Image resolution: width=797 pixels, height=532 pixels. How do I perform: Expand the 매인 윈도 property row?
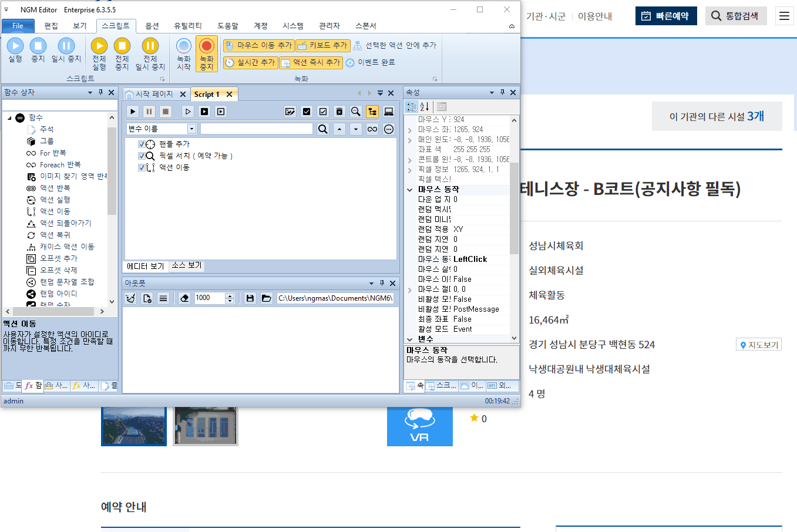click(410, 140)
